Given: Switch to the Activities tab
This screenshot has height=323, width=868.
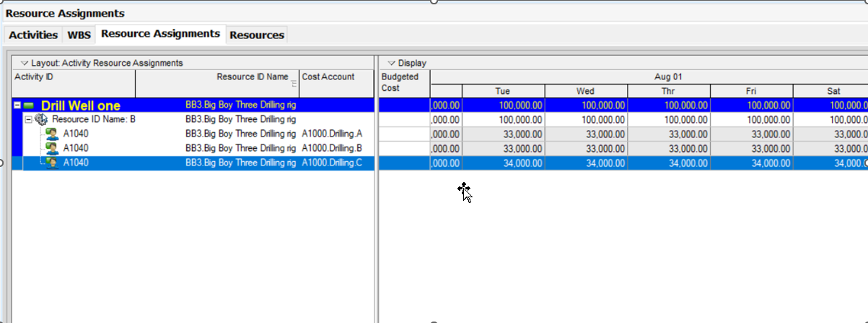Looking at the screenshot, I should 33,35.
